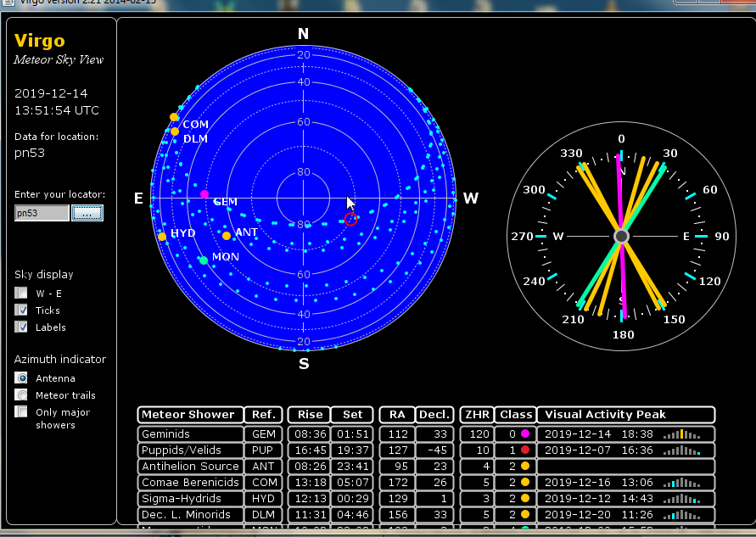Click the peak date 2019-12-14 18:38
This screenshot has height=537, width=756.
tap(599, 434)
